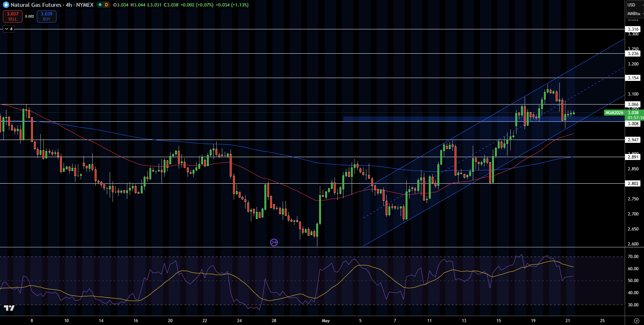Image resolution: width=644 pixels, height=325 pixels.
Task: Click the 70.00 RSI scale label
Action: coord(633,257)
